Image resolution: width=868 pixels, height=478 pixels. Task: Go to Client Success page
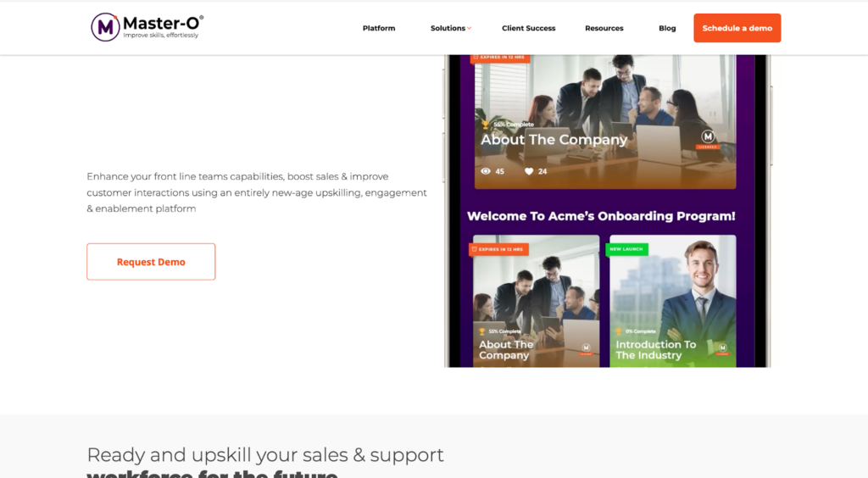pos(529,28)
